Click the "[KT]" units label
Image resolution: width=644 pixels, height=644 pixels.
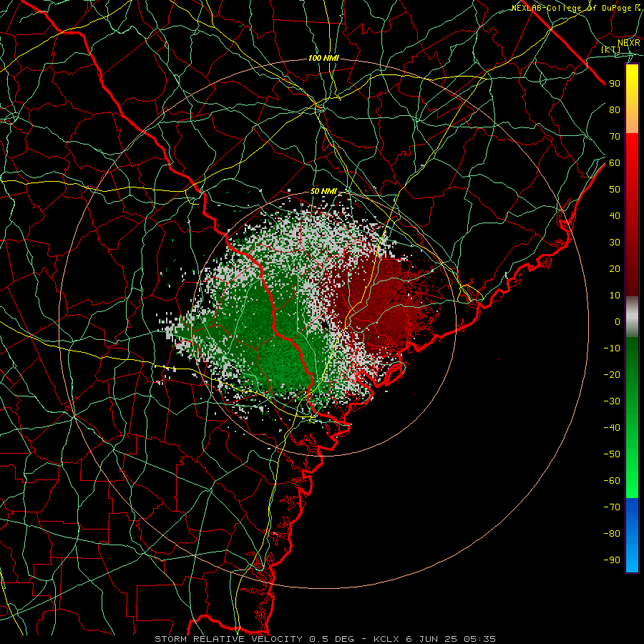pyautogui.click(x=611, y=49)
